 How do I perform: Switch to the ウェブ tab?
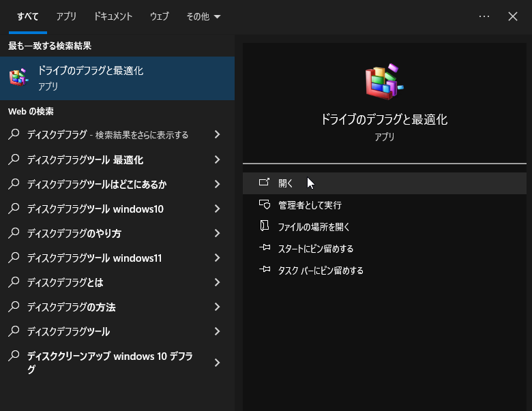[159, 16]
